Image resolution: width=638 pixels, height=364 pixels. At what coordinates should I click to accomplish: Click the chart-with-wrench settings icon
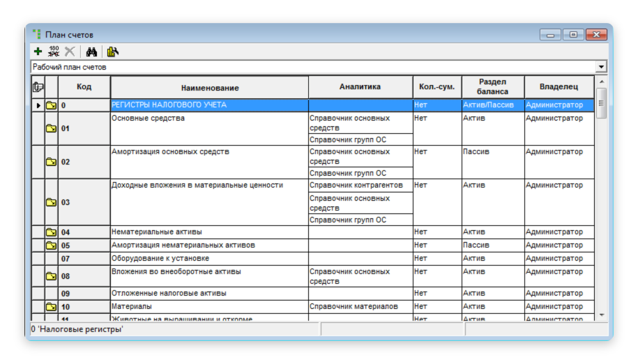pyautogui.click(x=113, y=52)
